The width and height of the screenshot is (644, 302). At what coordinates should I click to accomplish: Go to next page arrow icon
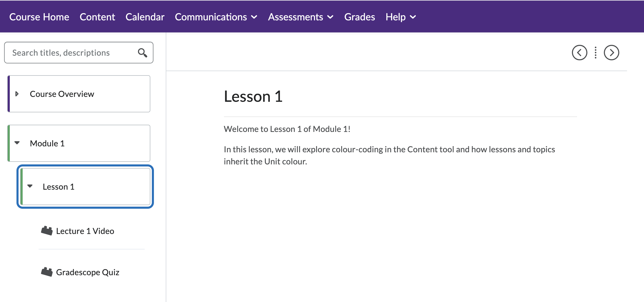click(x=611, y=53)
